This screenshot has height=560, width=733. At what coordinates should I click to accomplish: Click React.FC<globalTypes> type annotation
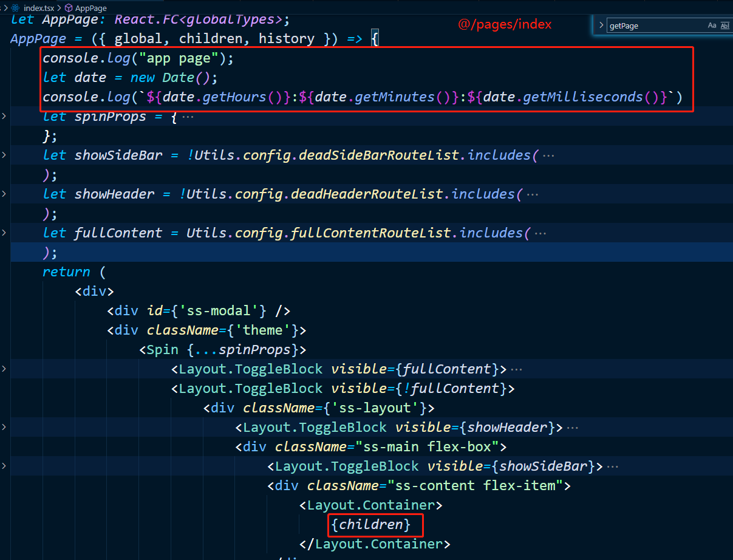click(x=199, y=19)
